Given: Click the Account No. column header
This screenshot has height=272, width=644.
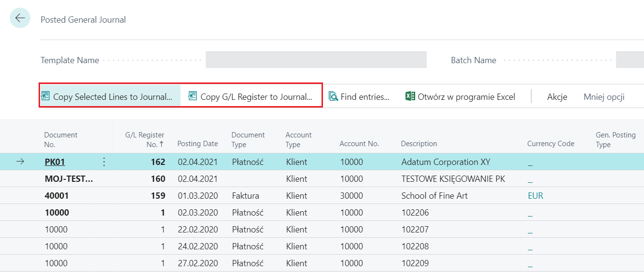Looking at the screenshot, I should [x=359, y=144].
